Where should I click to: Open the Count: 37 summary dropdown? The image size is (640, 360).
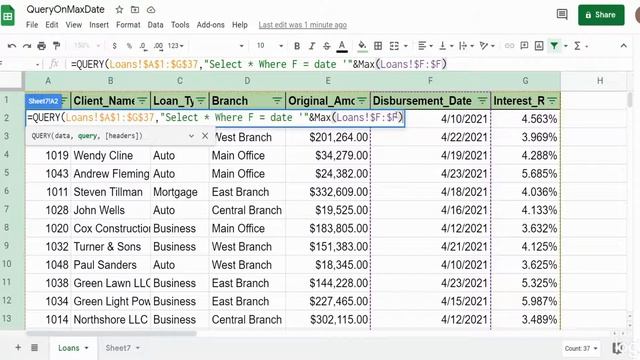[x=581, y=348]
